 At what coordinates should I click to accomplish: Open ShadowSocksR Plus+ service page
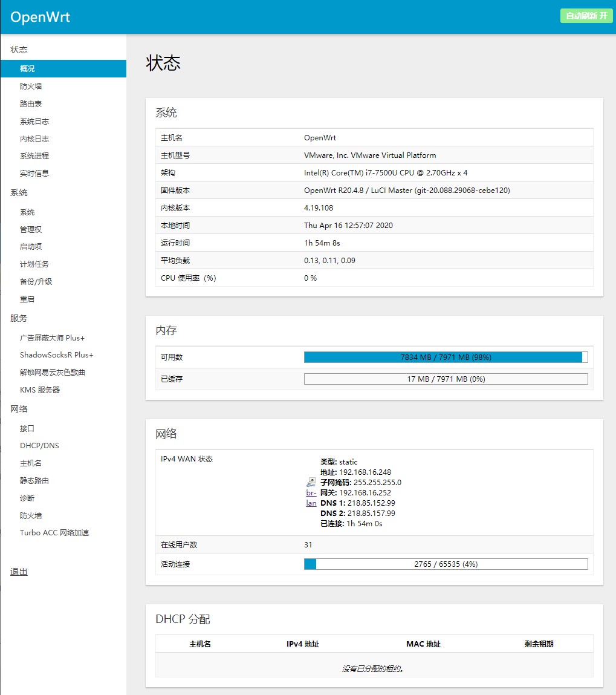tap(57, 355)
